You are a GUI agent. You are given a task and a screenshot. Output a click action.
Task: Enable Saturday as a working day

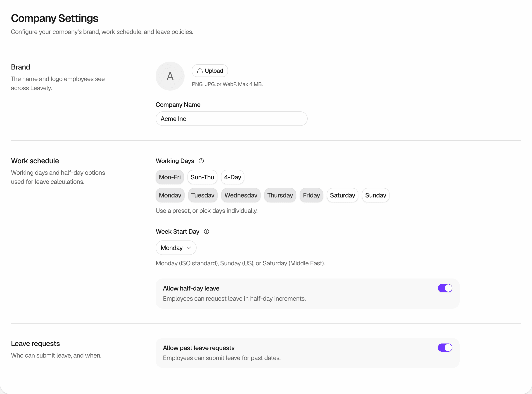[342, 195]
